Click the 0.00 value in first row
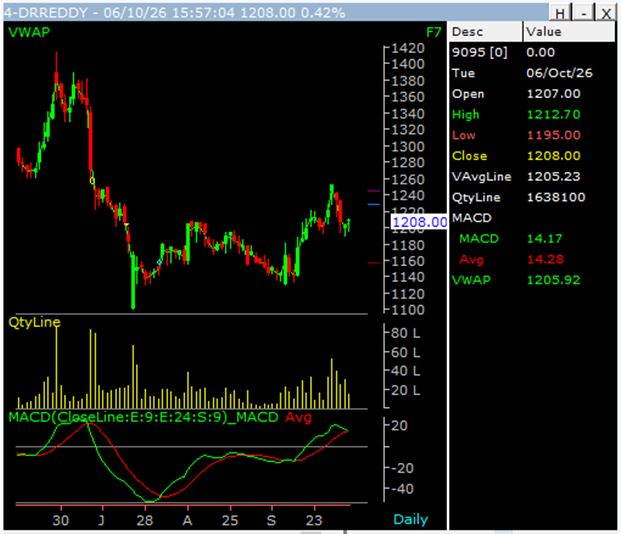Screen dimensions: 621x534 pyautogui.click(x=541, y=52)
